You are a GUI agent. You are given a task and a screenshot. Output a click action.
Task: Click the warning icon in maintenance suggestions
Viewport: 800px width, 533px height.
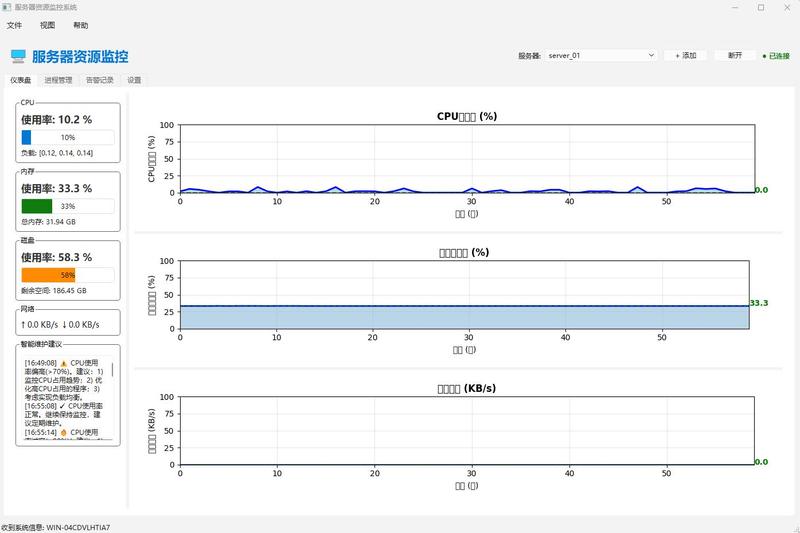coord(64,363)
